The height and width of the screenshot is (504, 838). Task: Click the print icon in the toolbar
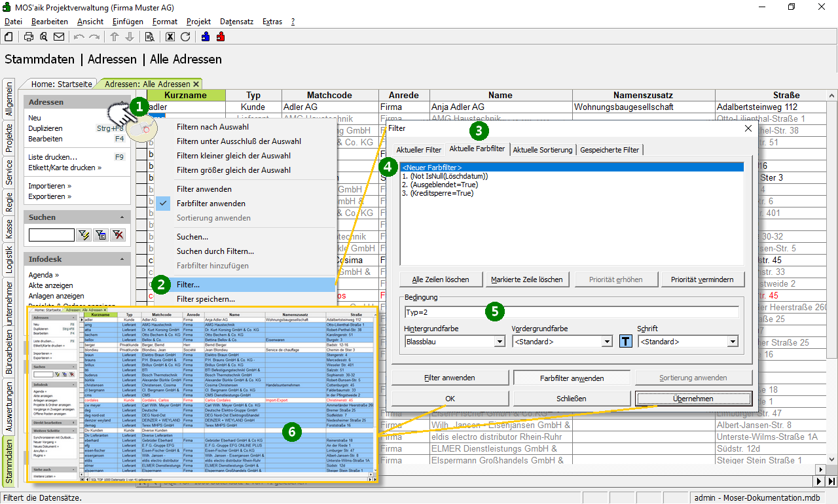point(29,37)
